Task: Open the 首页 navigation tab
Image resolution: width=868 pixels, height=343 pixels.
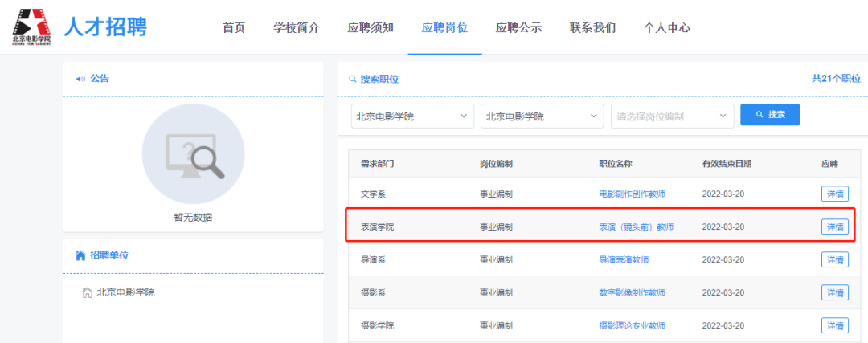Action: pos(234,27)
